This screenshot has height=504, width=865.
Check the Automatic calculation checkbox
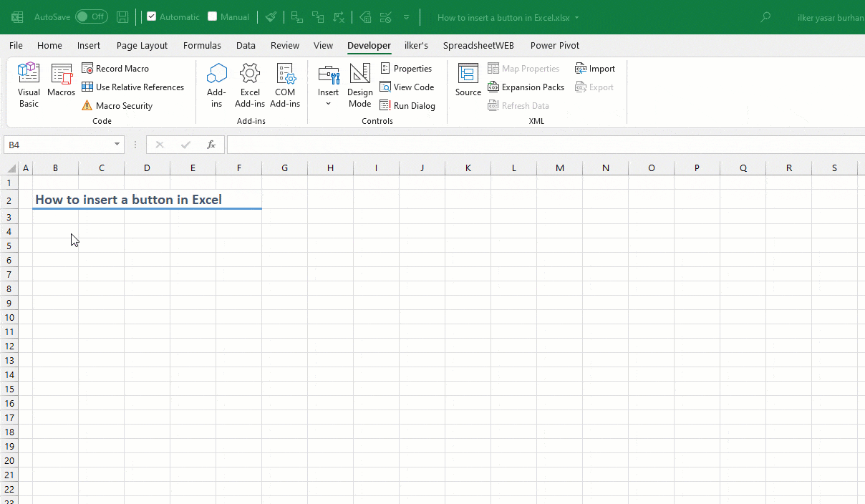point(150,16)
